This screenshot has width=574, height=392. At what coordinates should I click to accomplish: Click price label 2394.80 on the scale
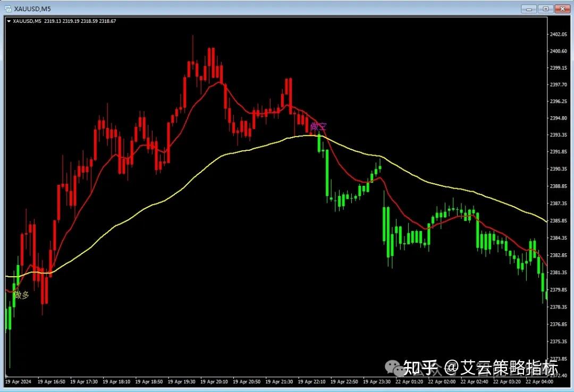click(x=558, y=118)
